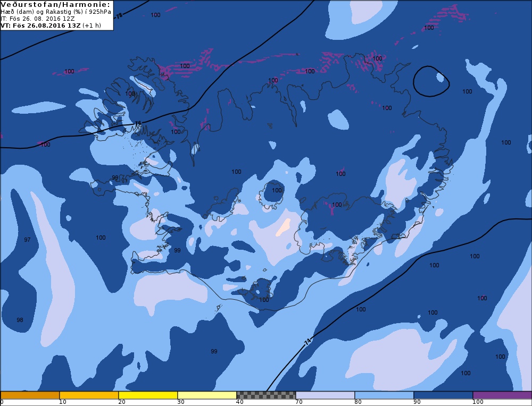The width and height of the screenshot is (532, 406).
Task: Click the 'Veðurstofan/Harmonie:' title text
Action: tap(56, 5)
